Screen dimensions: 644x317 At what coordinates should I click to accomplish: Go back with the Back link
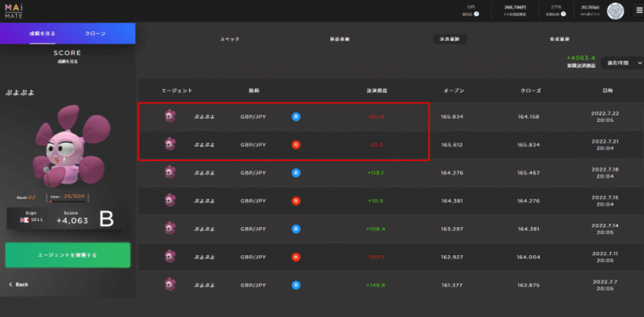pos(19,284)
